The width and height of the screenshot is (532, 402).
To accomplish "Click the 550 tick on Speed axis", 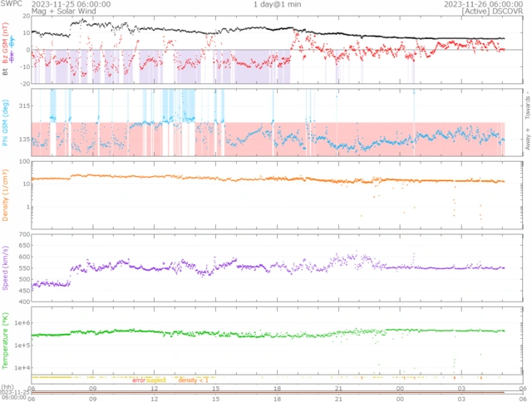I will click(24, 268).
